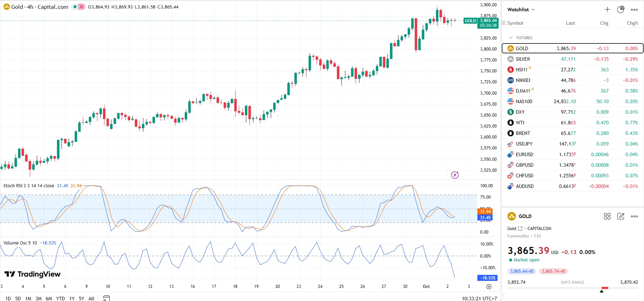Screen dimensions: 644x301
Task: Click the 10:33:21 UTC+7 timezone clock
Action: click(479, 299)
